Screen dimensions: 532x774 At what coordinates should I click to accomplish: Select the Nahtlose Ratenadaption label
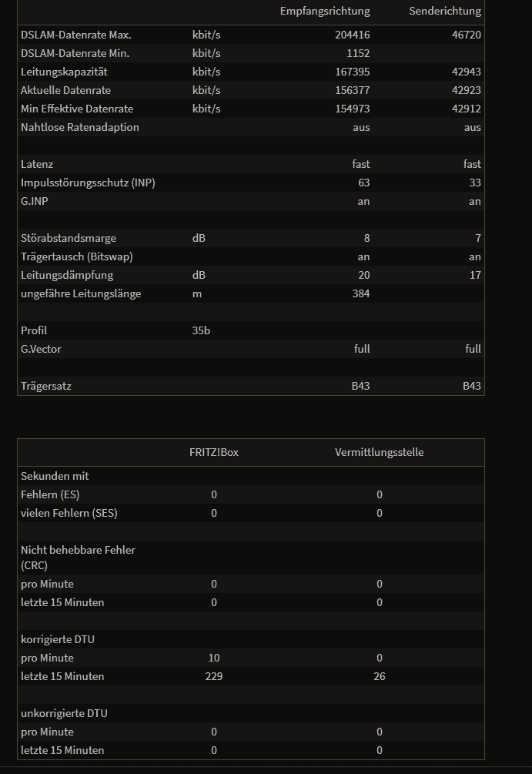coord(80,127)
